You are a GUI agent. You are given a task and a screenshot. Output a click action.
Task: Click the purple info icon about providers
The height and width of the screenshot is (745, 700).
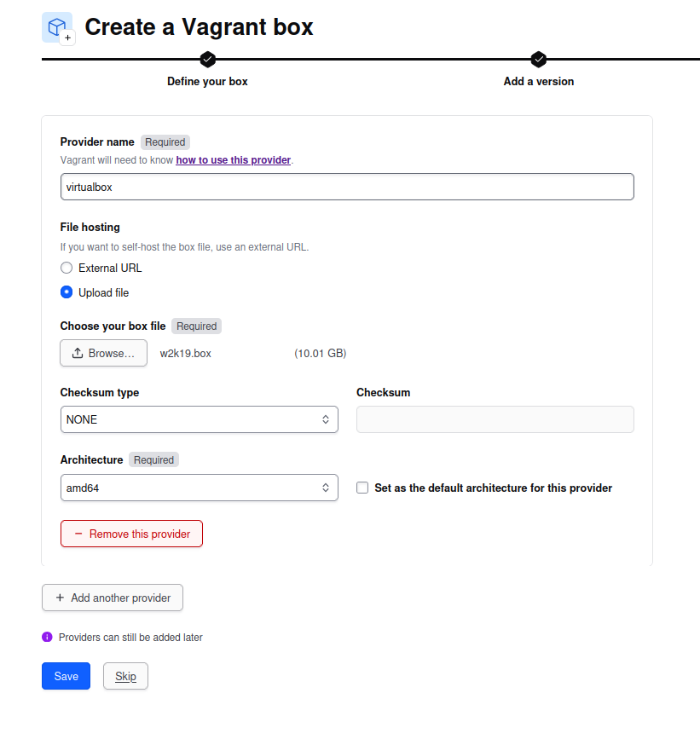click(47, 637)
